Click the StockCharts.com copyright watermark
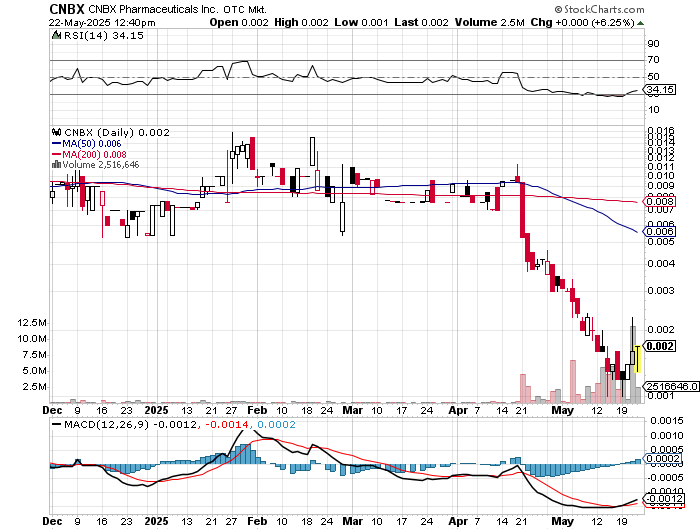Image resolution: width=700 pixels, height=530 pixels. point(600,9)
